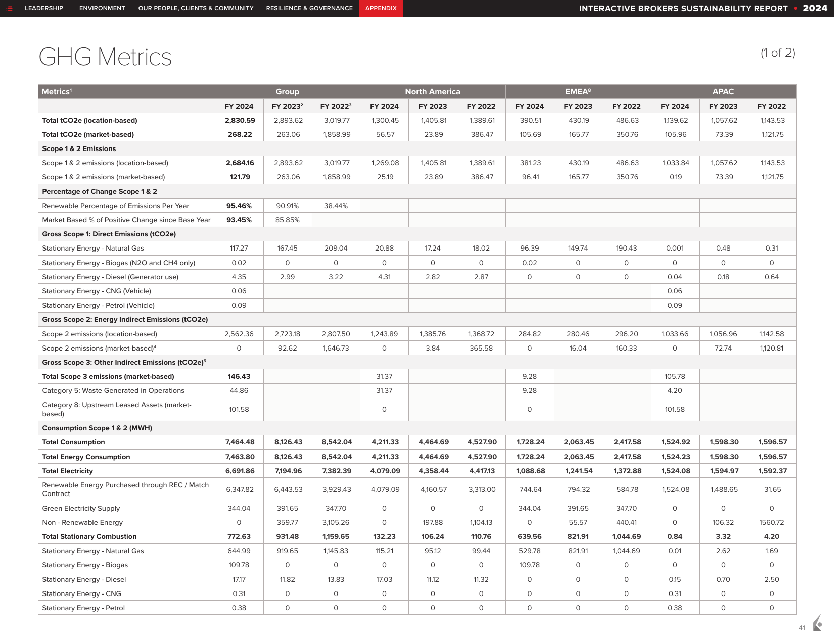Screen dimensions: 834x644
Task: Open Resilience & Governance section
Action: click(309, 8)
